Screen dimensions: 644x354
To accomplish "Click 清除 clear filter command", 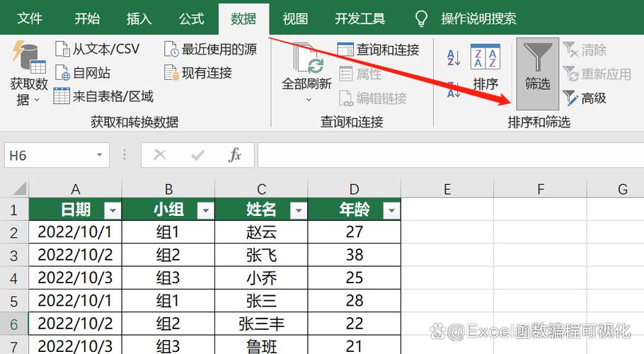I will tap(585, 50).
